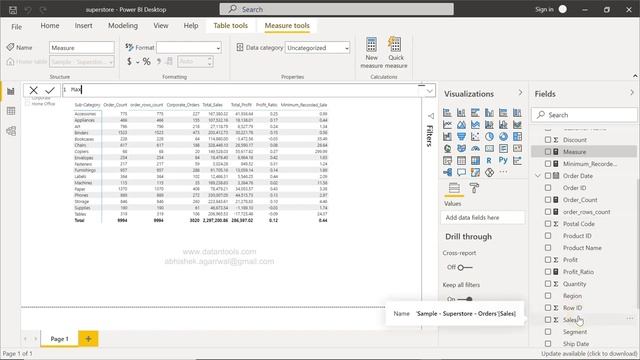
Task: Cancel the formula with the X
Action: pos(33,90)
